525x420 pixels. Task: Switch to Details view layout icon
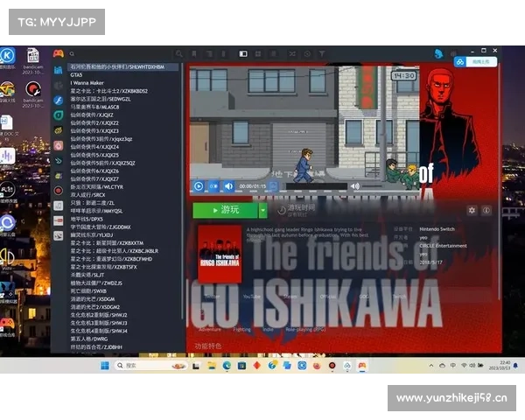point(243,53)
